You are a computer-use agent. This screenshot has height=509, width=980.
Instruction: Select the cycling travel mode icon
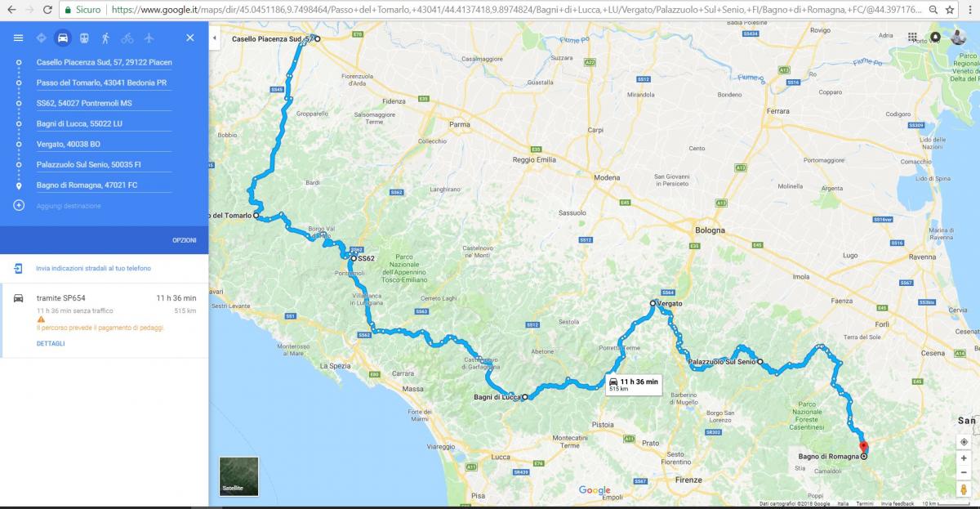[127, 38]
